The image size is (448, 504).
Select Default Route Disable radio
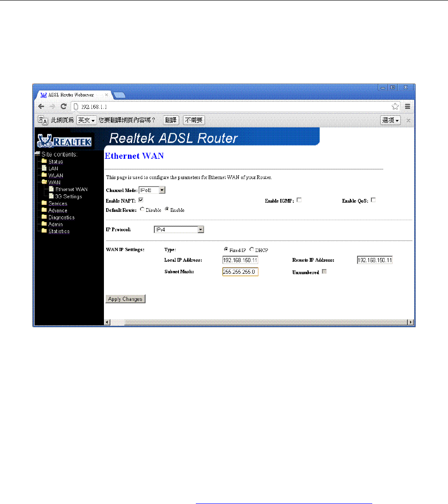142,209
